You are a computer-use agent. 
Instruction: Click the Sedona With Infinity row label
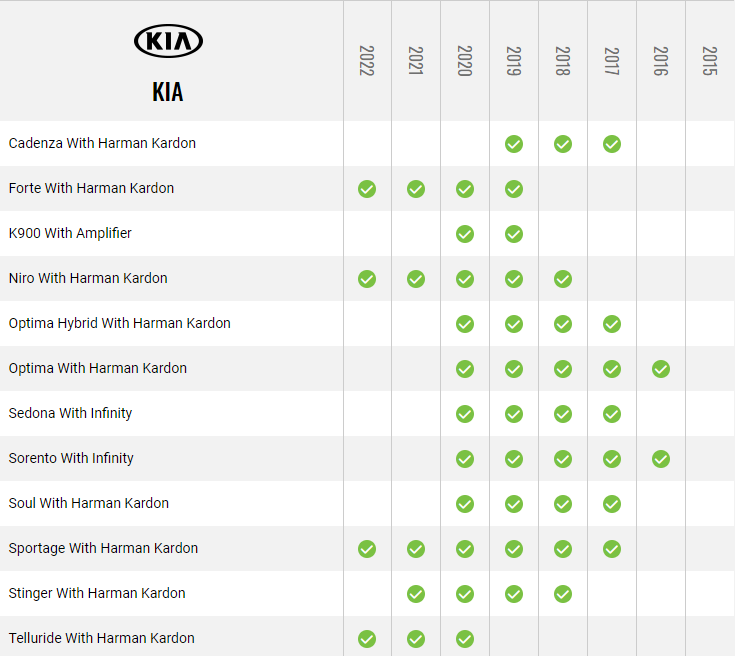tap(70, 413)
